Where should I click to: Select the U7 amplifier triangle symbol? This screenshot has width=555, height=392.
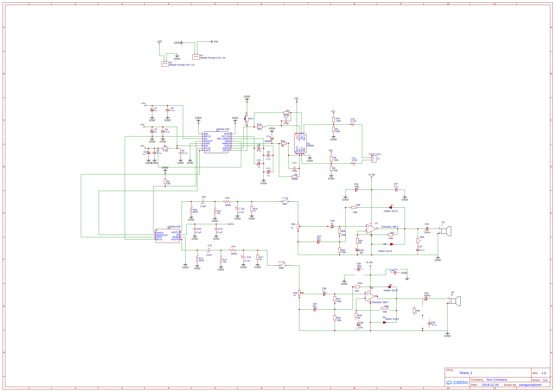point(371,228)
